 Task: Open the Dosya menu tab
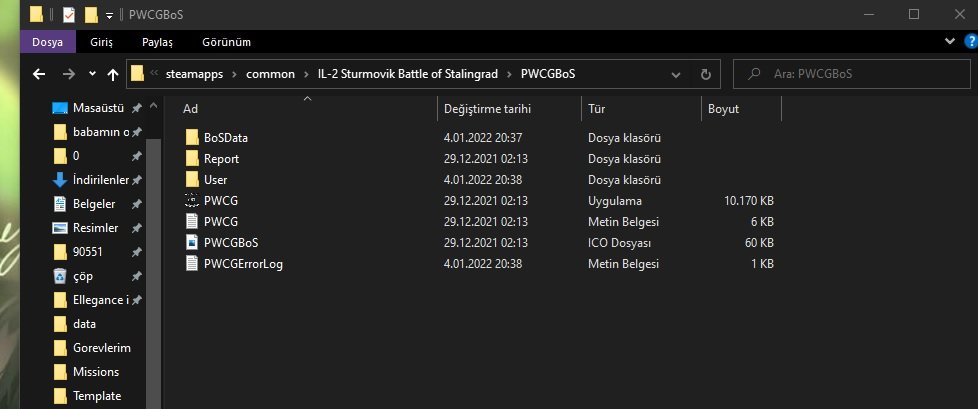point(48,42)
